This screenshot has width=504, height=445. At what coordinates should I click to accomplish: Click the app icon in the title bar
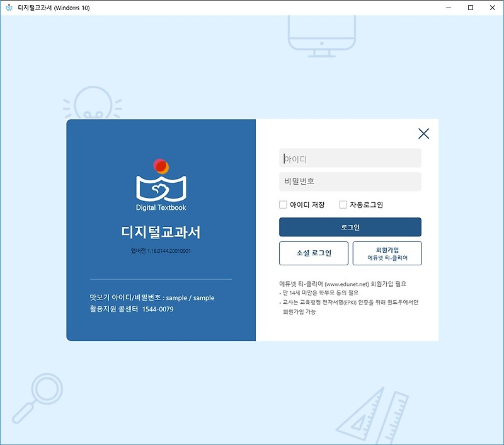[x=9, y=8]
